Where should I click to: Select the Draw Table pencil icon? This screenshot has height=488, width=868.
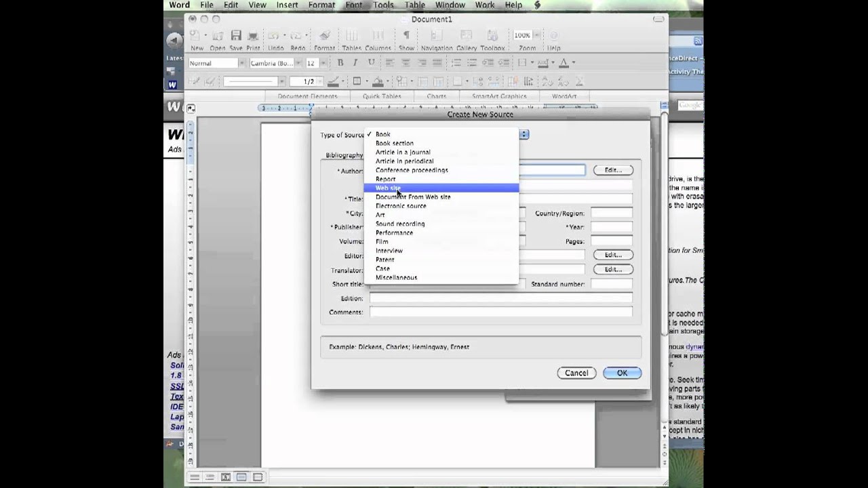point(195,81)
